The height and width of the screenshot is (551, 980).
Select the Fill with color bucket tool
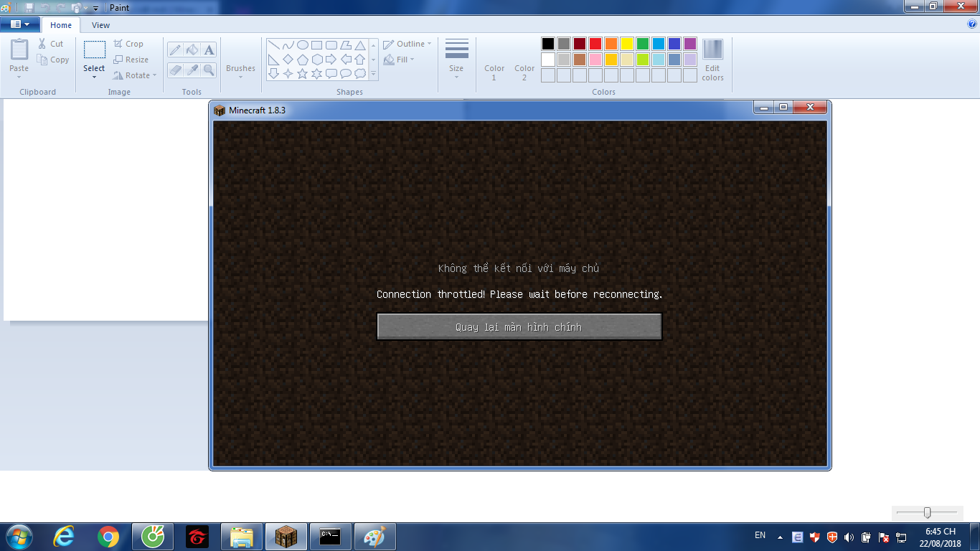pyautogui.click(x=192, y=50)
